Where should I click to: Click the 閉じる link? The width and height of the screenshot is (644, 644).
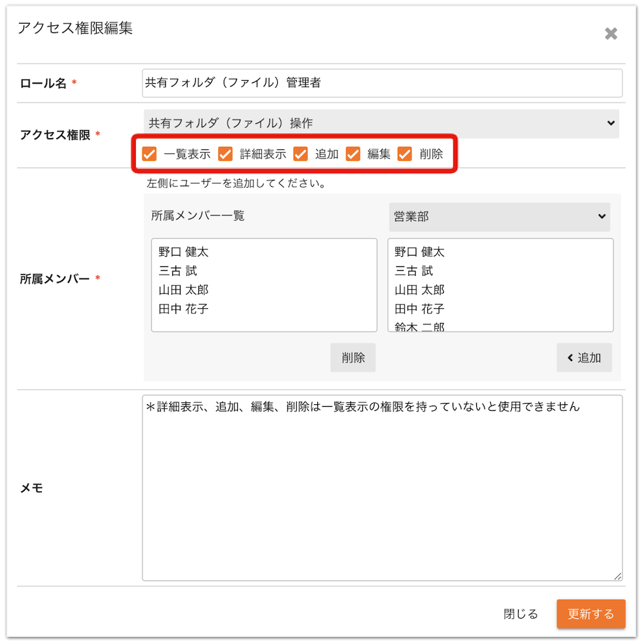pos(521,614)
